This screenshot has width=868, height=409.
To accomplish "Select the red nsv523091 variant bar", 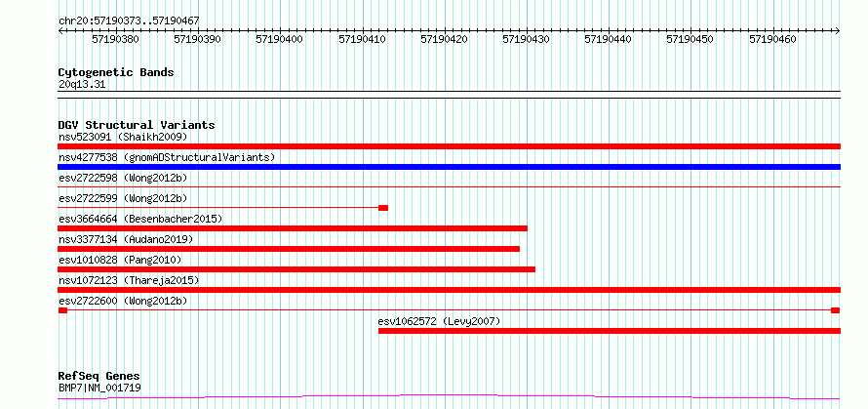I will (449, 146).
